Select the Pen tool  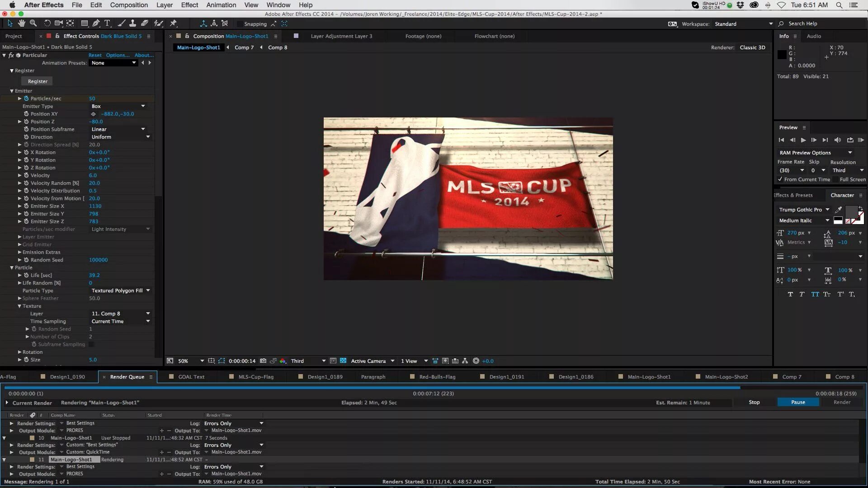coord(96,23)
